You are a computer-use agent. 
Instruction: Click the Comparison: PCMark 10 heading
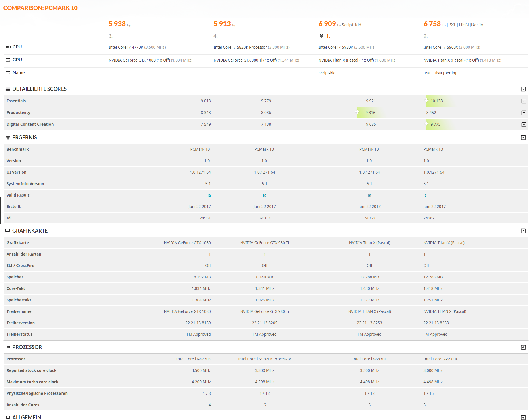click(40, 8)
